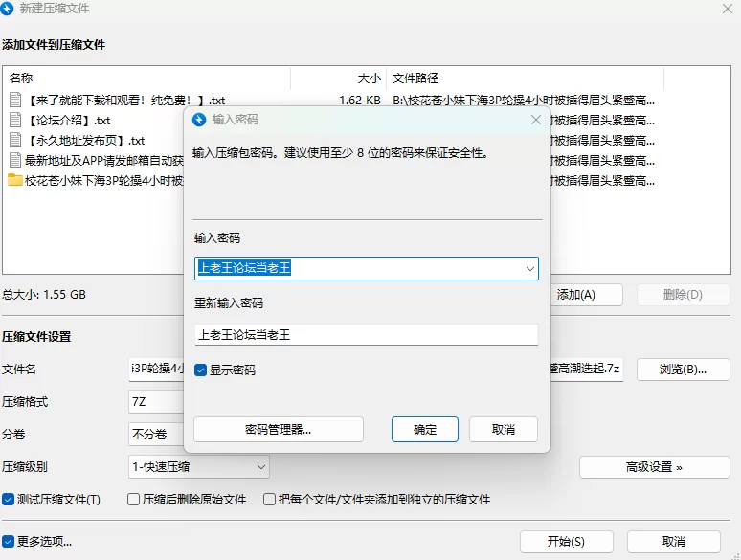Close the 输入密码 dialog
Screen dimensions: 741x560
(x=536, y=120)
